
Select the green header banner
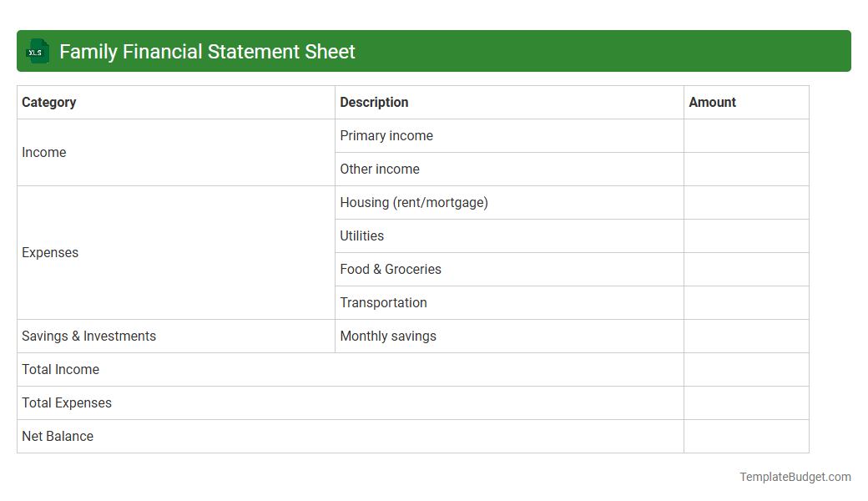(434, 51)
